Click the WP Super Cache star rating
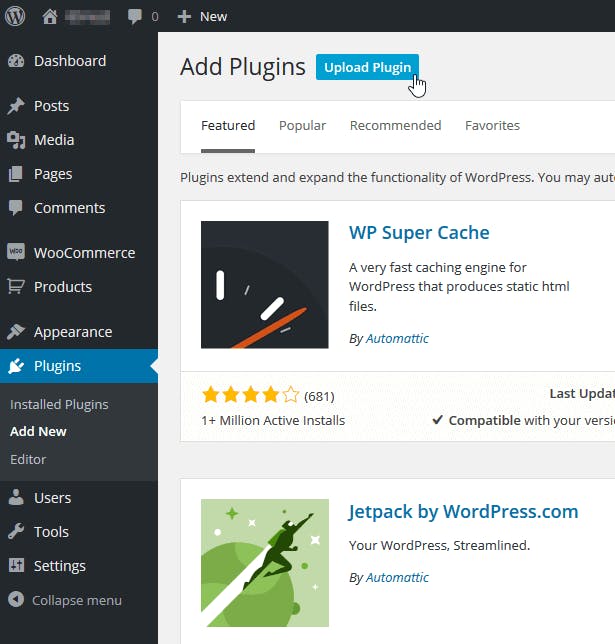615x644 pixels. click(251, 395)
